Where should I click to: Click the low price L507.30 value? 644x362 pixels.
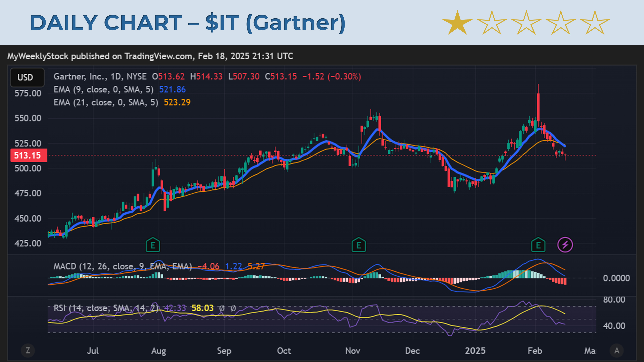tap(244, 76)
